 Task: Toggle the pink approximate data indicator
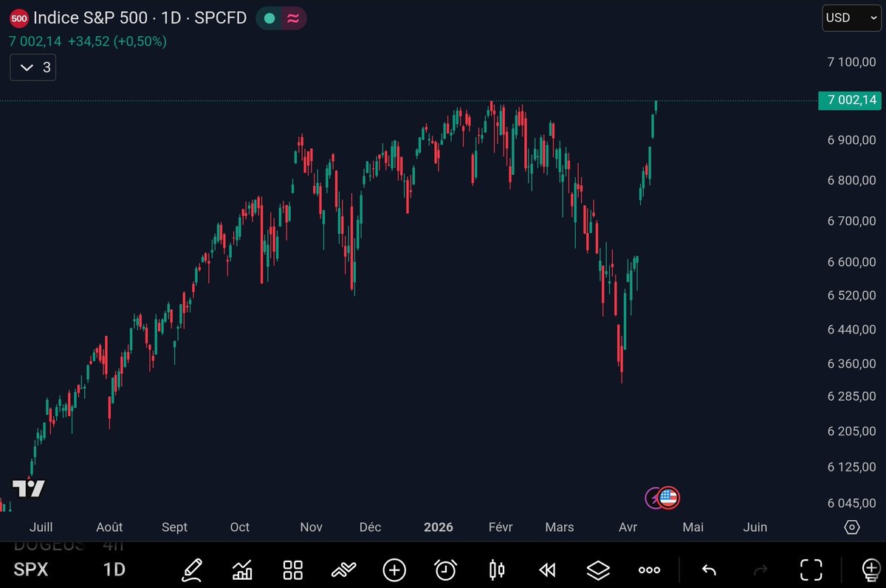click(x=293, y=18)
